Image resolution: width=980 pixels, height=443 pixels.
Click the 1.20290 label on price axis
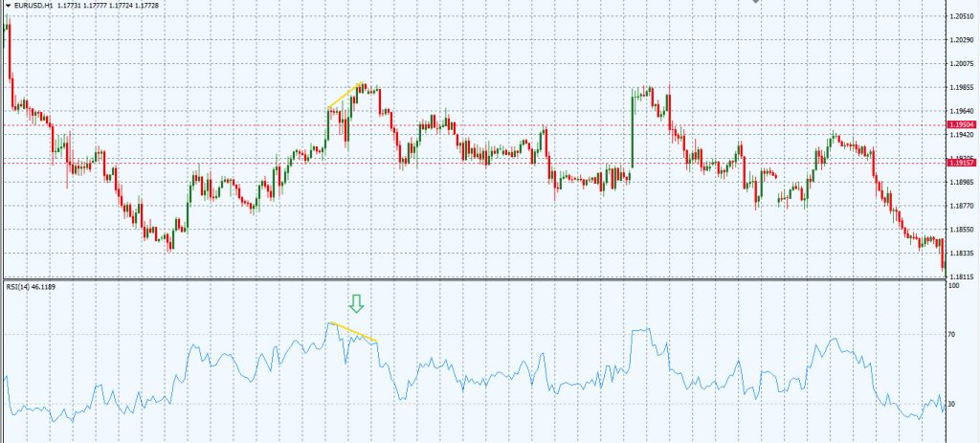click(x=961, y=40)
